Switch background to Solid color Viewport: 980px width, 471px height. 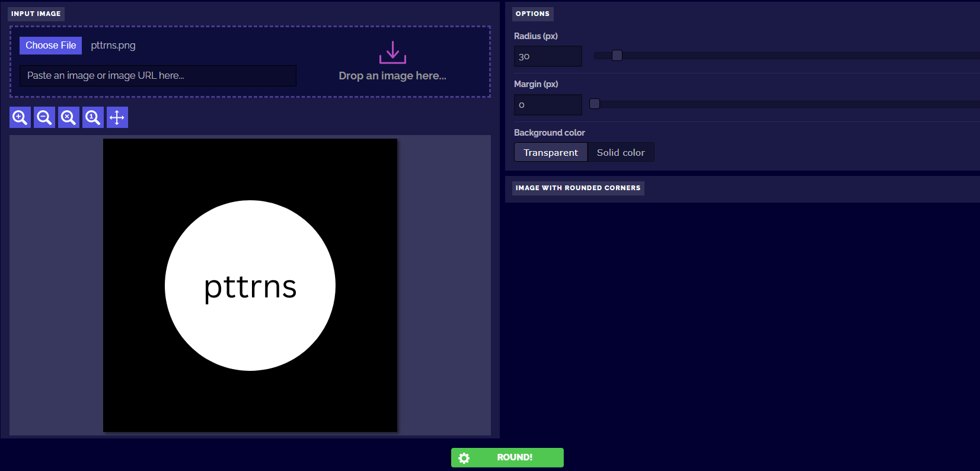coord(621,152)
